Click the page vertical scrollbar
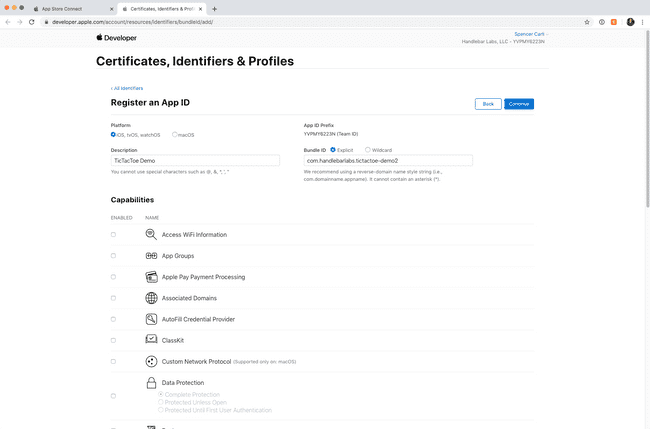Screen dimensions: 650x429 coord(647,119)
